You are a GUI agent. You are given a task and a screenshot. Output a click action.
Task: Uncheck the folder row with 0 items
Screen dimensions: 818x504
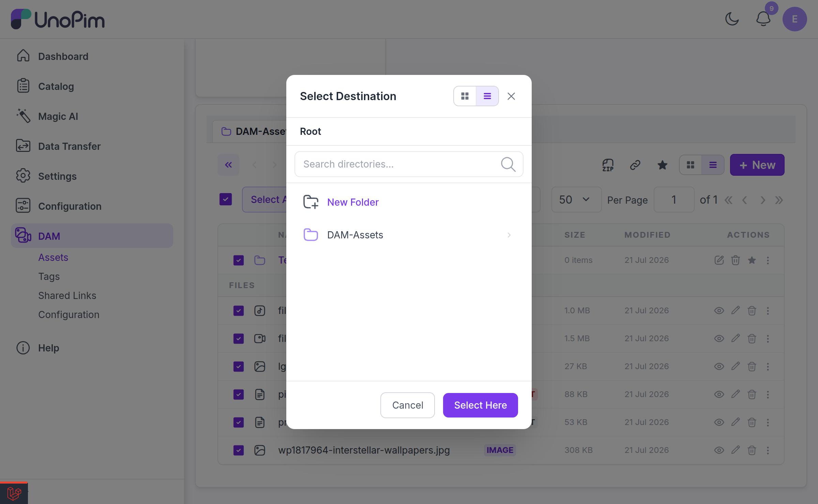click(x=239, y=260)
